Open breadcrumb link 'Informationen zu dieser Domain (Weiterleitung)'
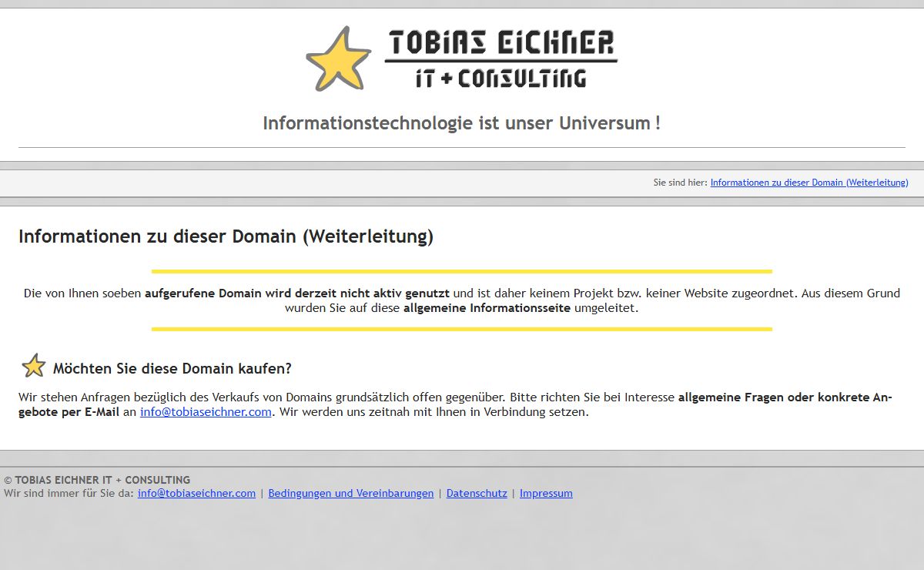This screenshot has height=570, width=924. [809, 183]
